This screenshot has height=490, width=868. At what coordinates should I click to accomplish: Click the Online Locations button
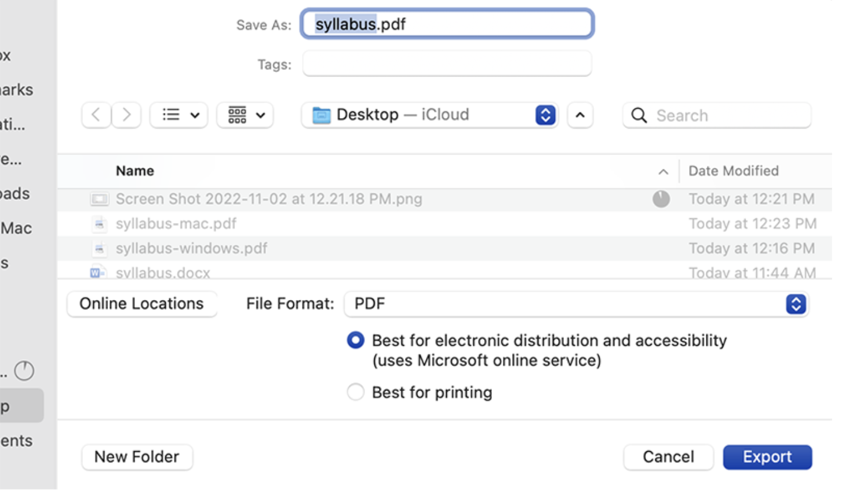coord(141,303)
